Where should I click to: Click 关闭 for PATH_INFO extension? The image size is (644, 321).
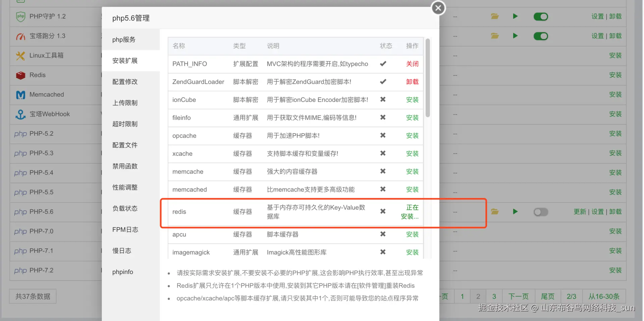click(x=412, y=64)
